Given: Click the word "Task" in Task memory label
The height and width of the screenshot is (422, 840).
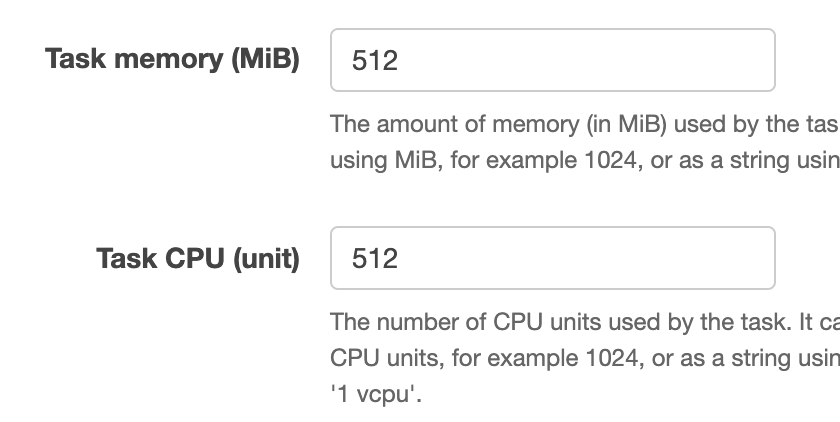Looking at the screenshot, I should (x=76, y=58).
